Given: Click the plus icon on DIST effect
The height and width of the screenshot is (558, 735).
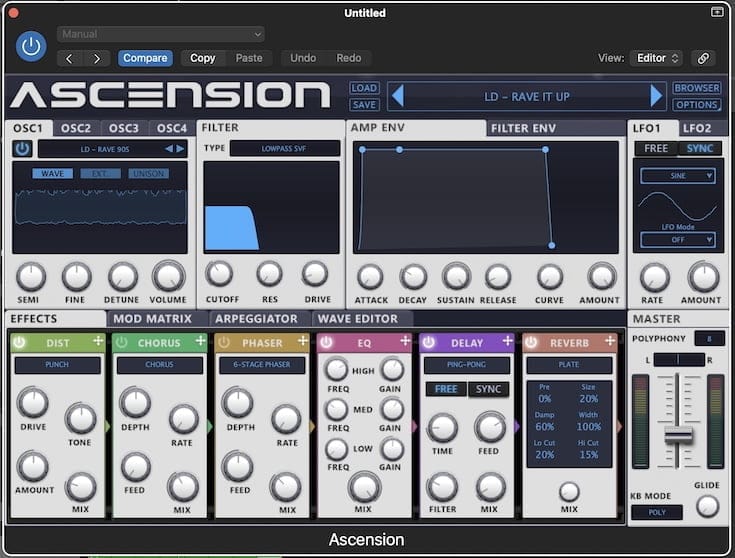Looking at the screenshot, I should 98,342.
